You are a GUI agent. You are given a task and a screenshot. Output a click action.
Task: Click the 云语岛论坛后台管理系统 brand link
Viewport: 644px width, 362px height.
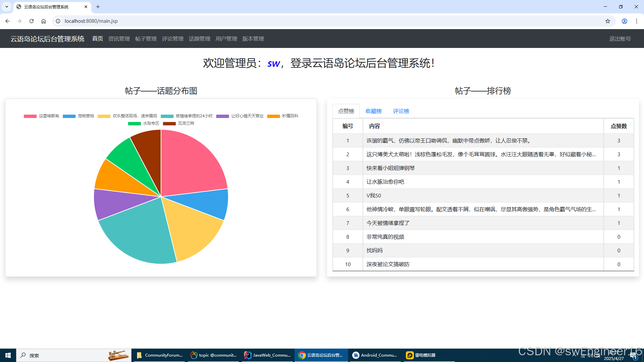click(x=47, y=39)
